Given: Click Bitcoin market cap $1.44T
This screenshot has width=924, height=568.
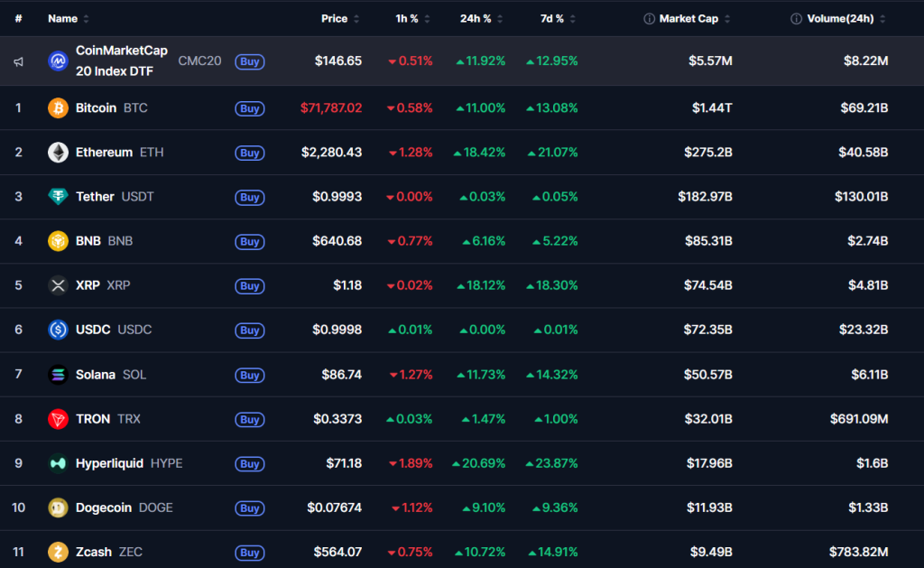Looking at the screenshot, I should (x=712, y=108).
